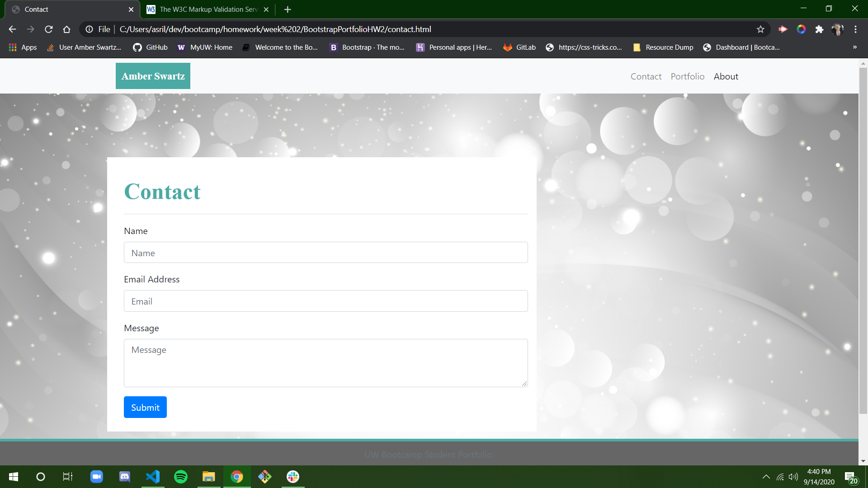868x488 pixels.
Task: Click inside the Email input field
Action: point(325,301)
